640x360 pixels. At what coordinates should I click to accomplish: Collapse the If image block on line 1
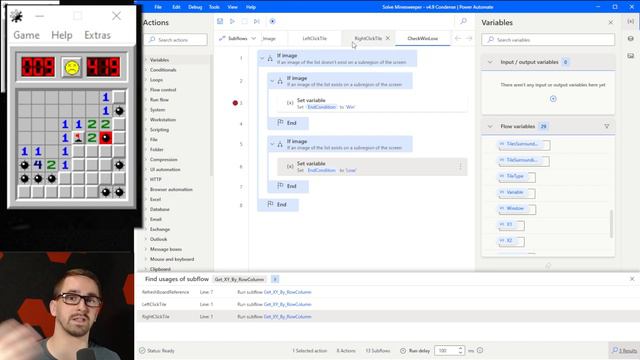(262, 59)
